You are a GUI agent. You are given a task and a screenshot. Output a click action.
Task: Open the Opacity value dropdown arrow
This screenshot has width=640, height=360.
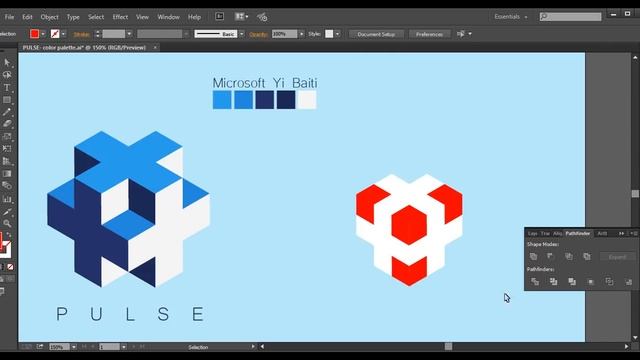click(302, 34)
